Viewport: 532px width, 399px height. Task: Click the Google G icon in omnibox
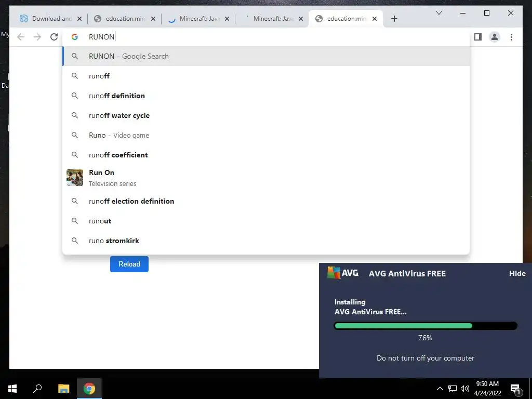tap(75, 37)
